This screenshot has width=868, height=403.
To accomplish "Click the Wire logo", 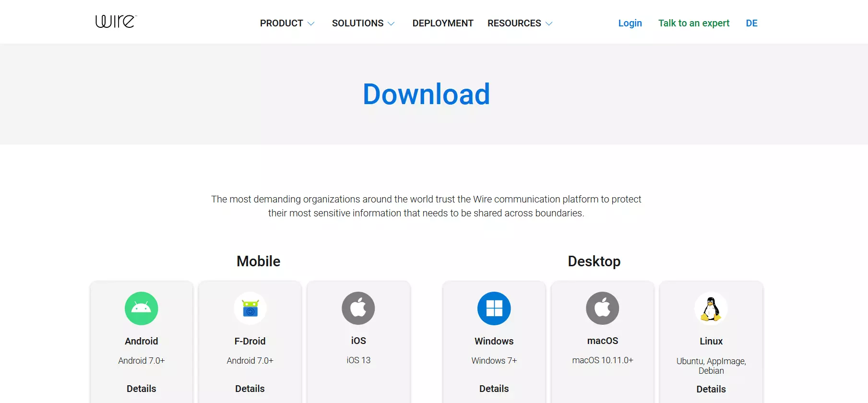I will [x=116, y=22].
